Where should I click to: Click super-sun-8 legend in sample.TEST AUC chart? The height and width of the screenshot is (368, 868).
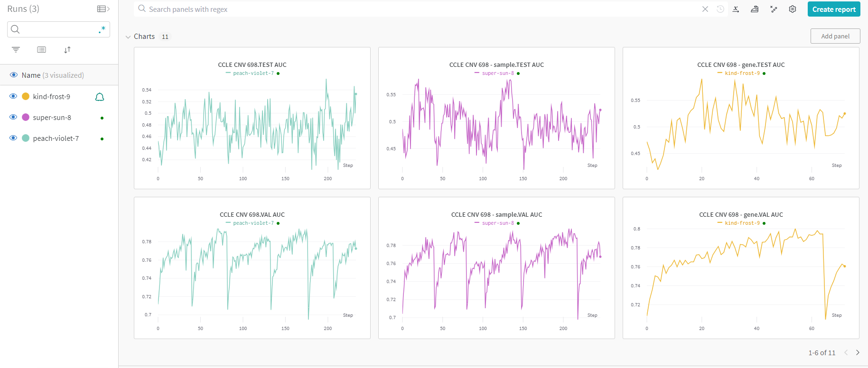[497, 73]
